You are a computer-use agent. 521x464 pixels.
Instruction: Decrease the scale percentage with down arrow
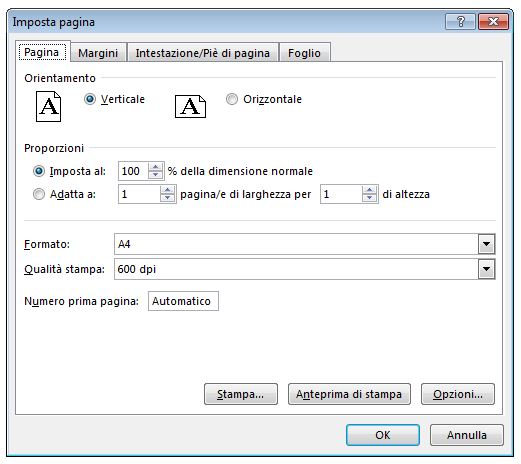point(155,175)
